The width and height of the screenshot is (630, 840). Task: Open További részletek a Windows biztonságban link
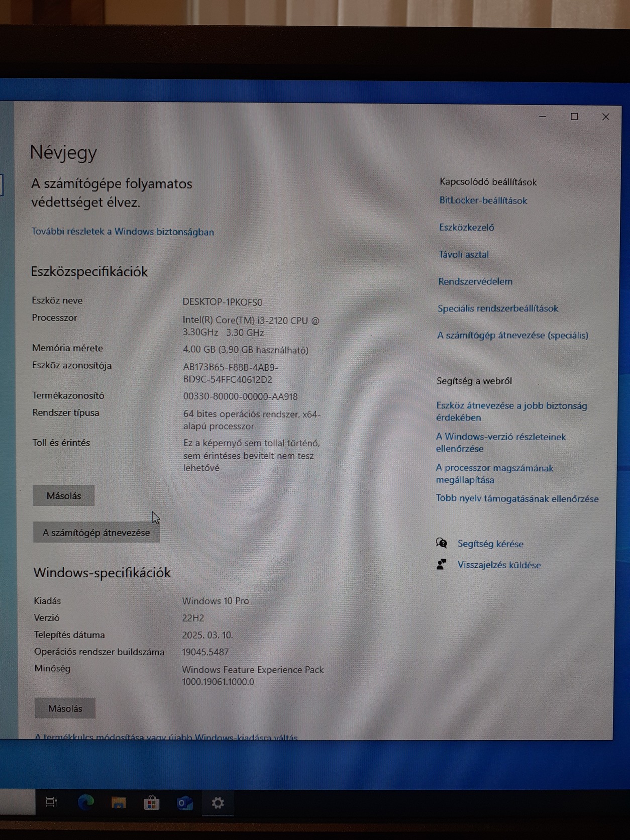coord(123,232)
